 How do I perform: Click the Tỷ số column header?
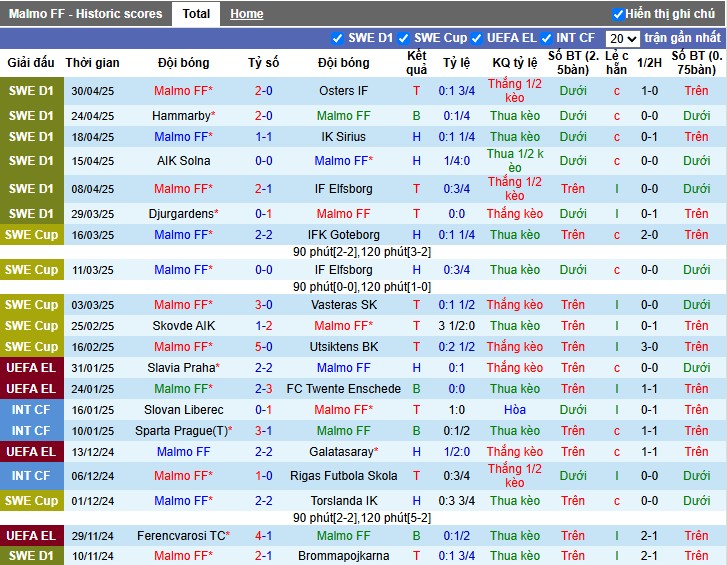(263, 63)
